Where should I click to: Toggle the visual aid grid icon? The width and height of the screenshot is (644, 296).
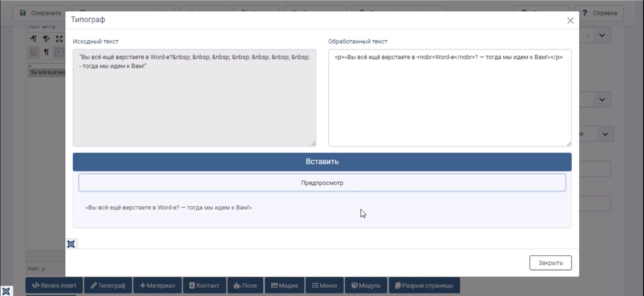(x=33, y=52)
